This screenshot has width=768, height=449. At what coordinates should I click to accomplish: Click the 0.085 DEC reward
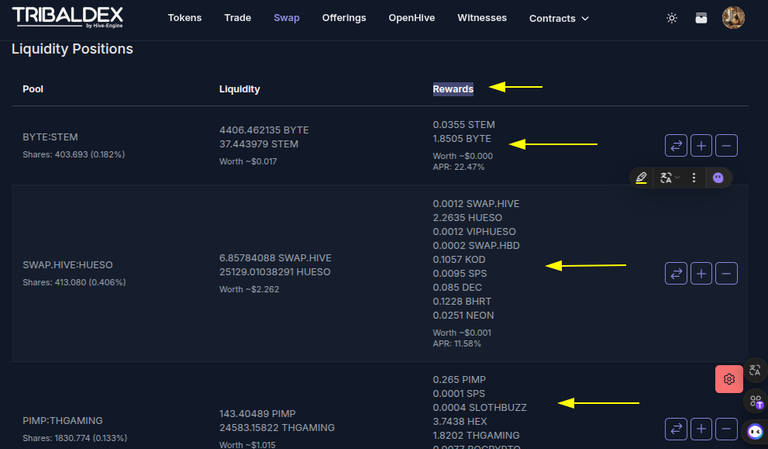pos(457,287)
